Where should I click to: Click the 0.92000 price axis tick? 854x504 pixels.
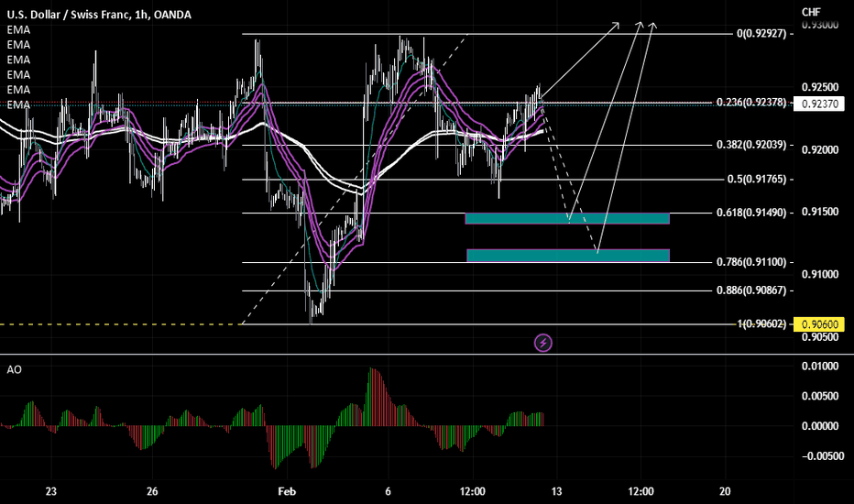coord(820,149)
